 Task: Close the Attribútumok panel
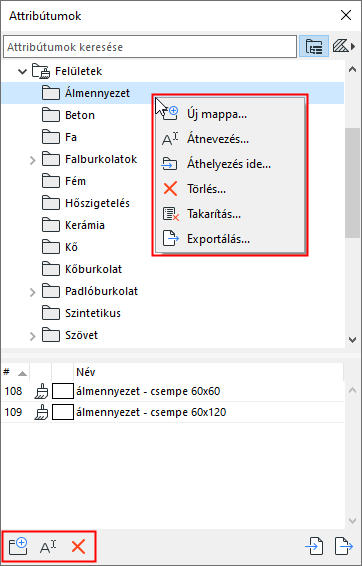[346, 15]
